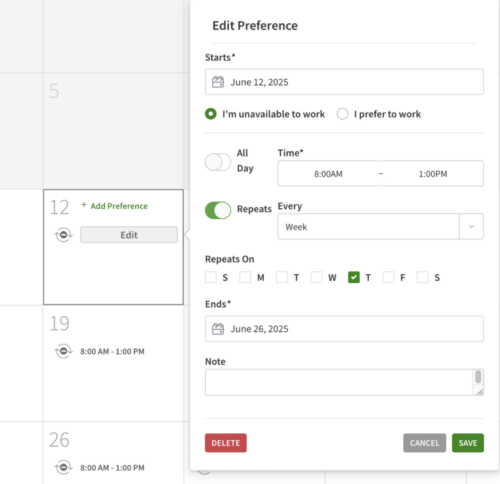The height and width of the screenshot is (484, 500).
Task: Check the Monday repeat checkbox
Action: [x=245, y=277]
